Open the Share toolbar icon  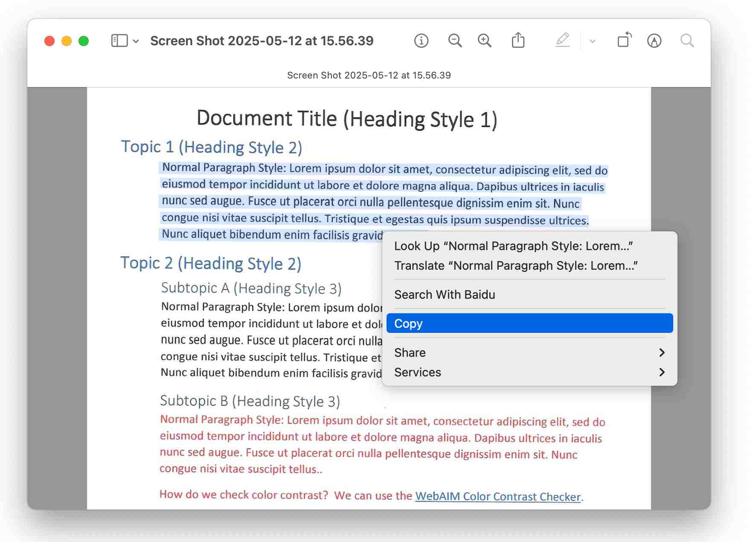pos(518,41)
